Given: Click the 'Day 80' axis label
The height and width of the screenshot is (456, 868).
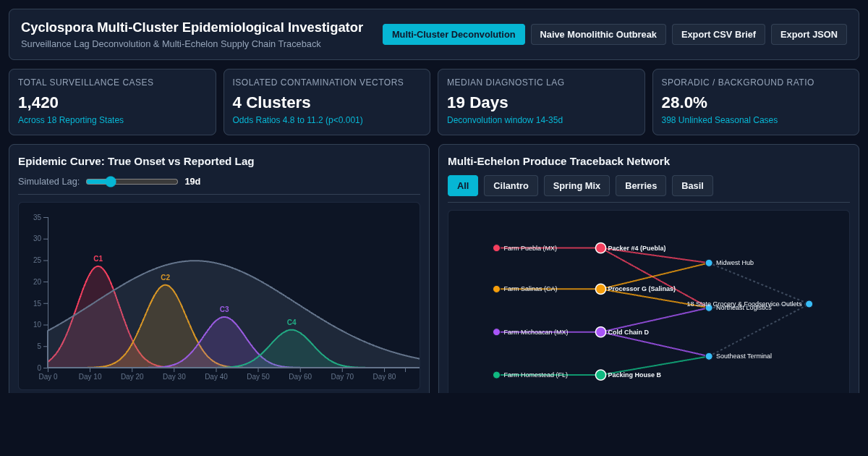Looking at the screenshot, I should point(384,377).
